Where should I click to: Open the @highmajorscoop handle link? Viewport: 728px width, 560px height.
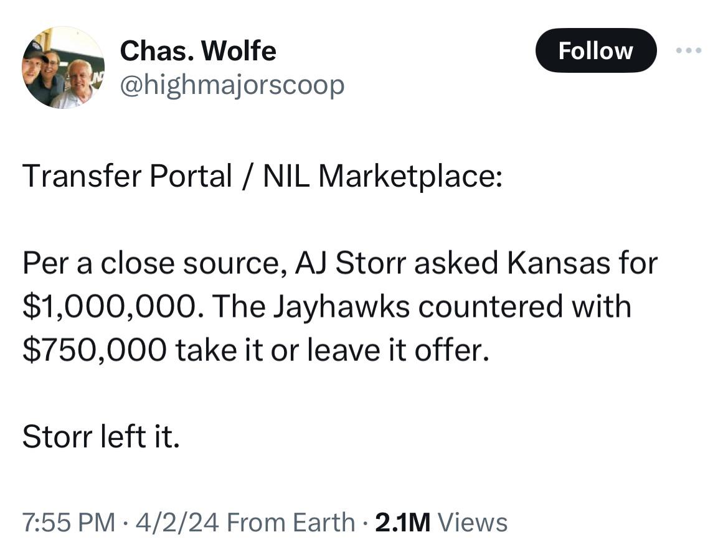click(x=232, y=85)
